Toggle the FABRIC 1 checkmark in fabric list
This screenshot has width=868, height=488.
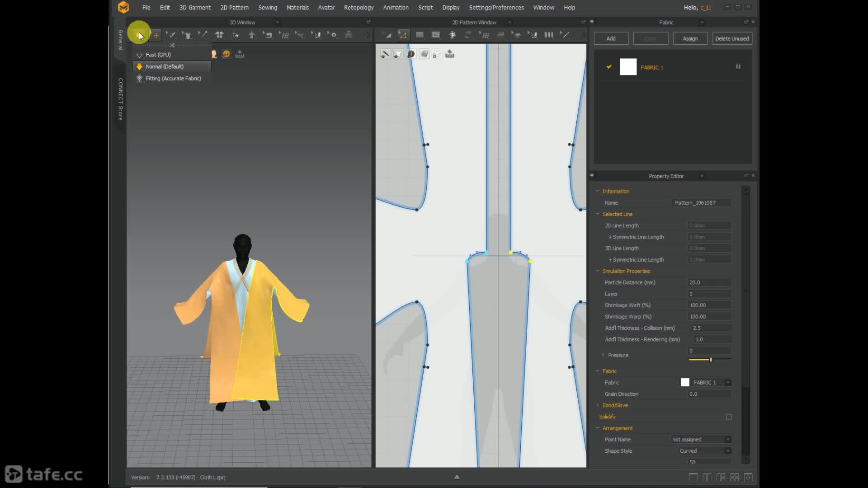pyautogui.click(x=609, y=67)
